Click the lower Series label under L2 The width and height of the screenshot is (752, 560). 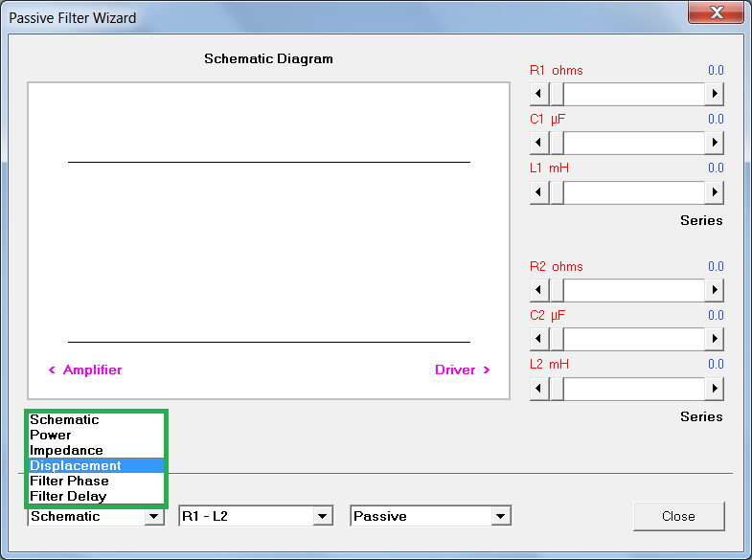point(701,416)
